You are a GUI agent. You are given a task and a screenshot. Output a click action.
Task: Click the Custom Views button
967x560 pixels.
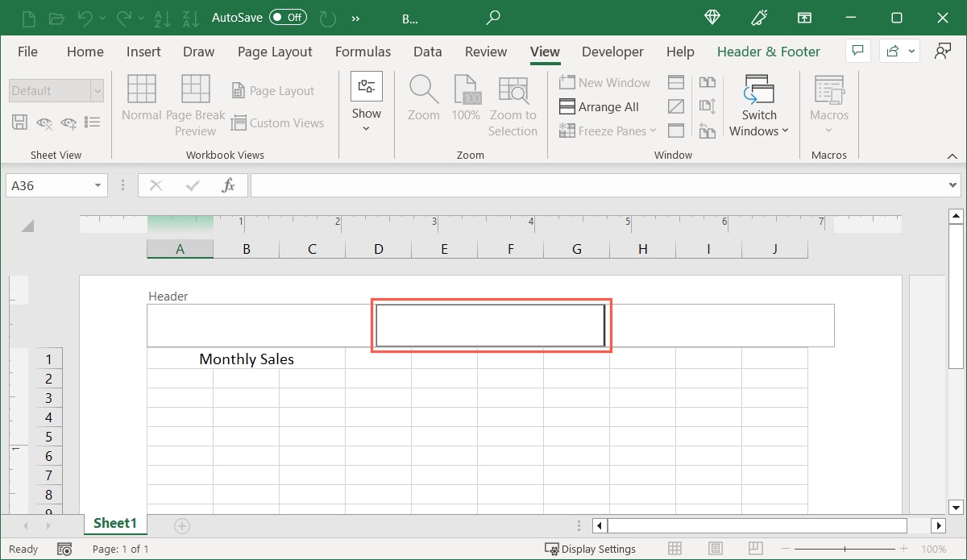coord(278,122)
